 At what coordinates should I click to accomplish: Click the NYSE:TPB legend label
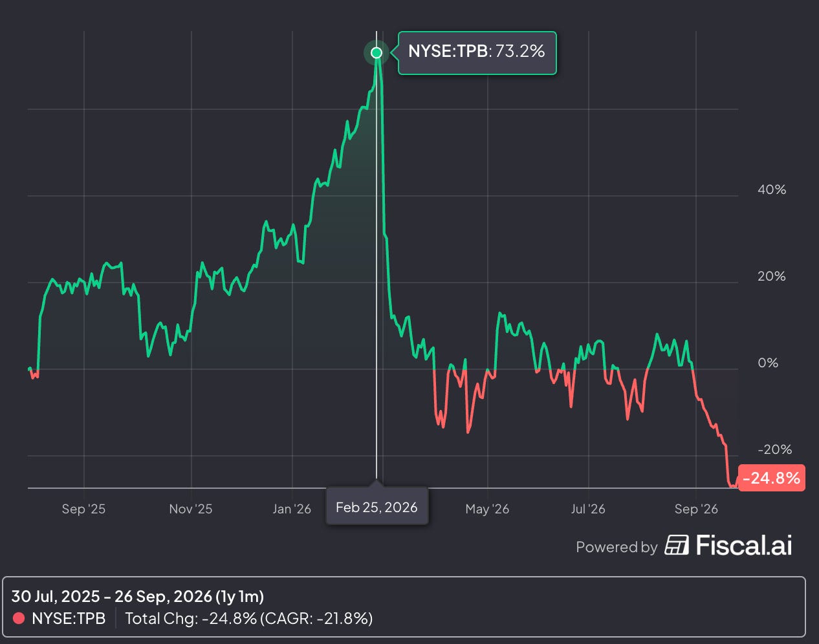pyautogui.click(x=69, y=619)
